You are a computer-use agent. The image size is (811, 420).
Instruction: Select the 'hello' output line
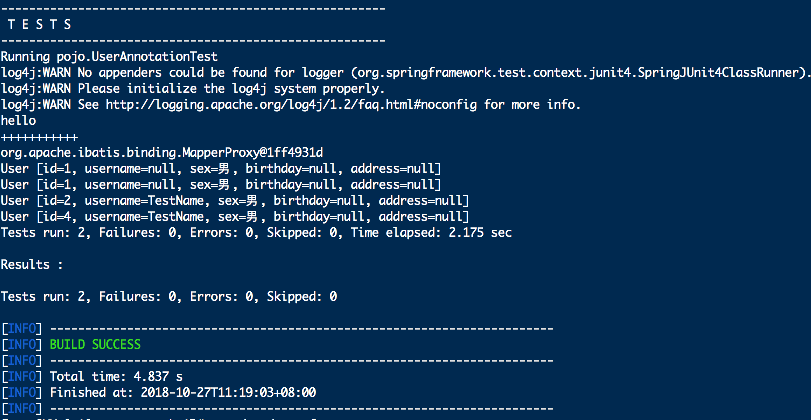18,121
